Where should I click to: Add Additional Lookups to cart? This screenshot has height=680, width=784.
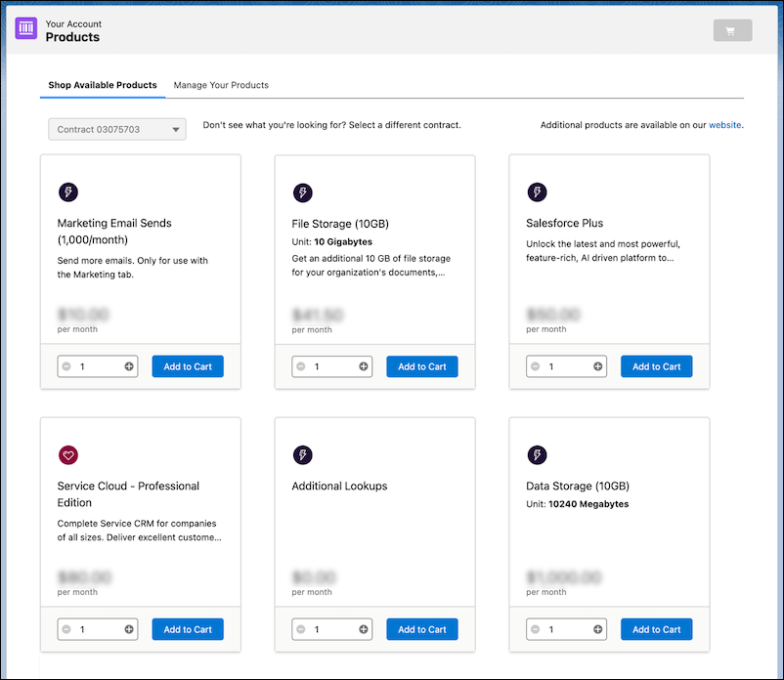click(x=422, y=629)
